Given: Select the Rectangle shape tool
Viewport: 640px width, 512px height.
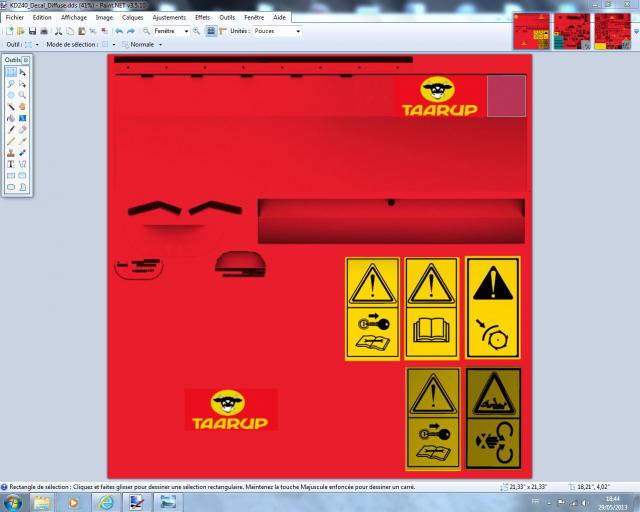Looking at the screenshot, I should [11, 176].
